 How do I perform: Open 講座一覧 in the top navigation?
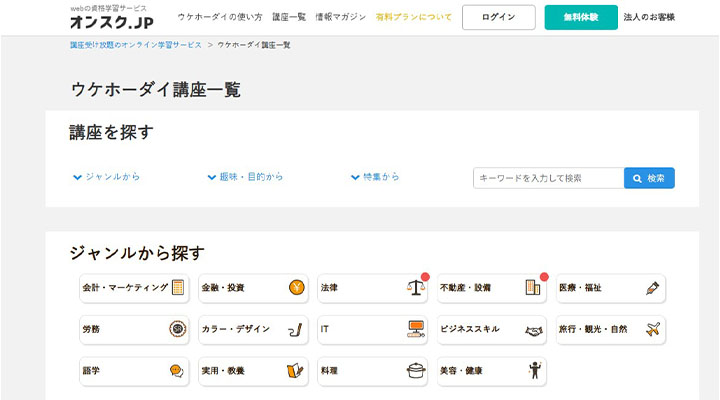(289, 17)
